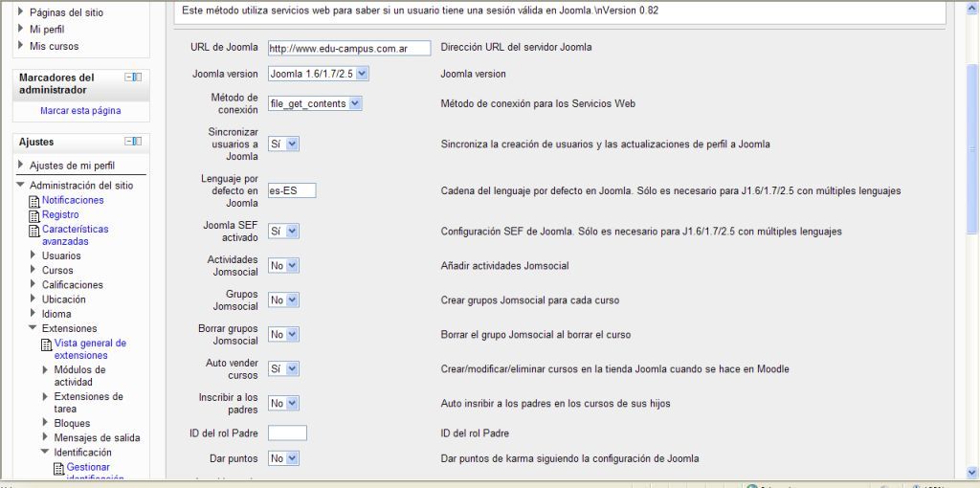Expand Módulos de actividad in sidebar
Viewport: 980px width, 488px height.
45,369
